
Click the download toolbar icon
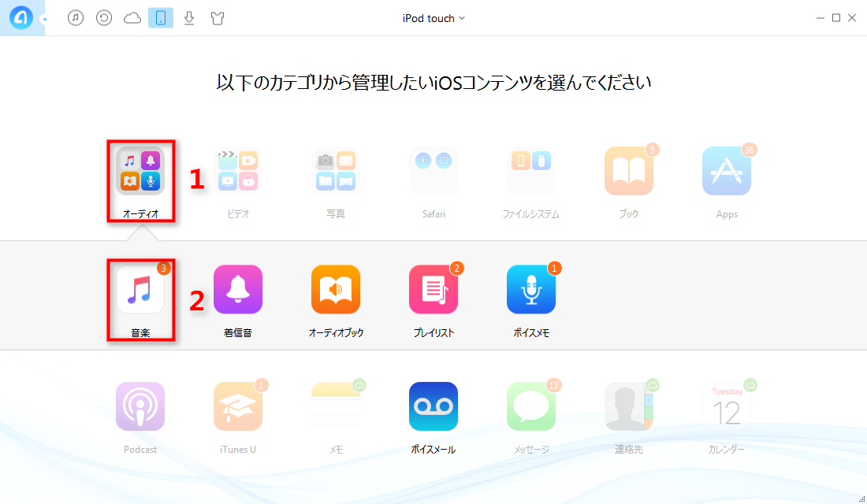pos(189,18)
